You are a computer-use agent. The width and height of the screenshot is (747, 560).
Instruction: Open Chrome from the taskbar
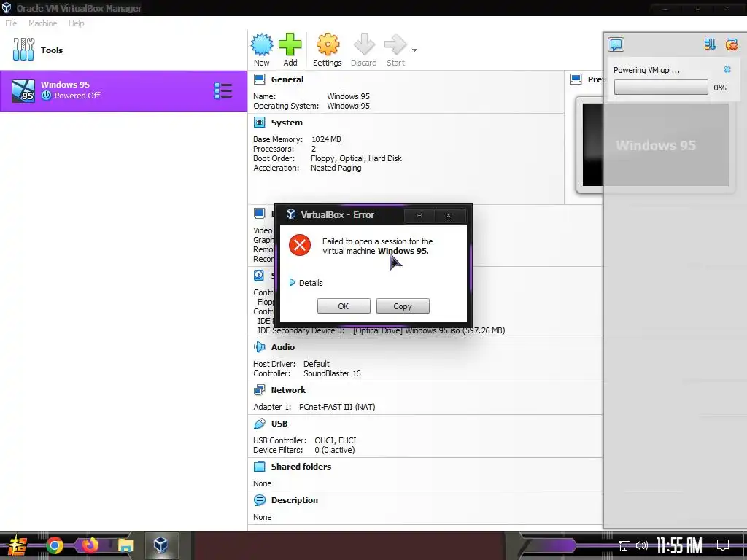pos(54,545)
